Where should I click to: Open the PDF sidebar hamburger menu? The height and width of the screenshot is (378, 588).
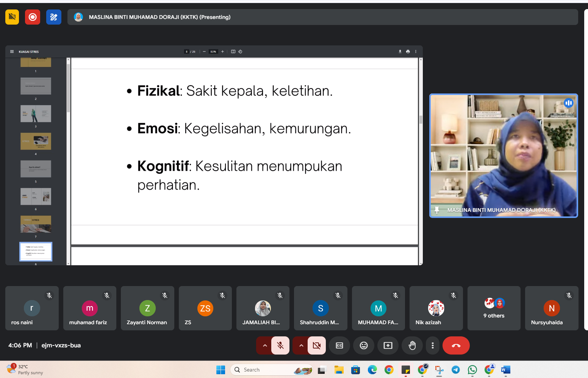(12, 51)
